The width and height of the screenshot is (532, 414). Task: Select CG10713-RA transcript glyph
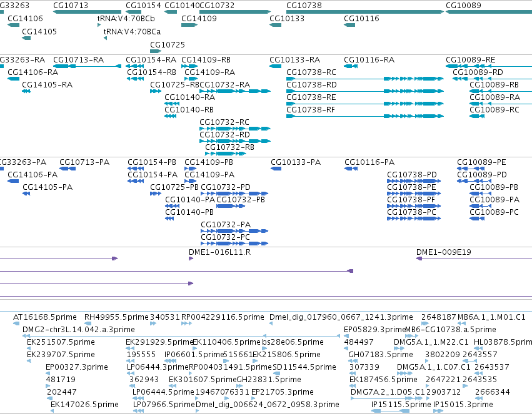(87, 66)
